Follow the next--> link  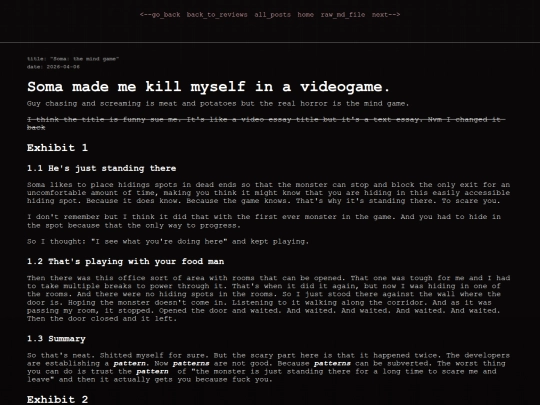click(386, 15)
